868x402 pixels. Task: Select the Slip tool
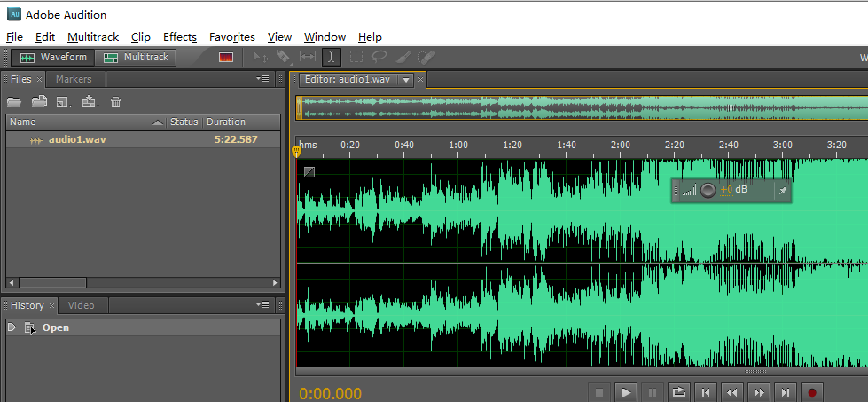[x=308, y=57]
